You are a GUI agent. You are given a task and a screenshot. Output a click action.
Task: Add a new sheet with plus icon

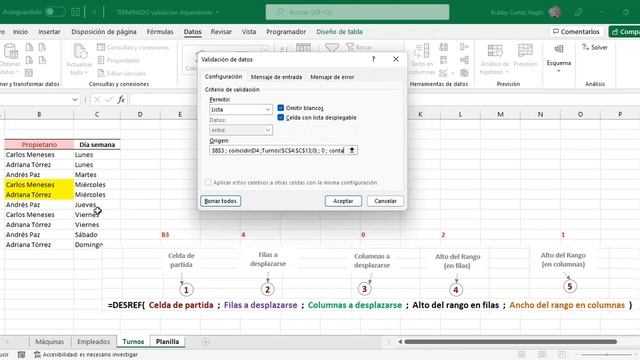point(205,342)
